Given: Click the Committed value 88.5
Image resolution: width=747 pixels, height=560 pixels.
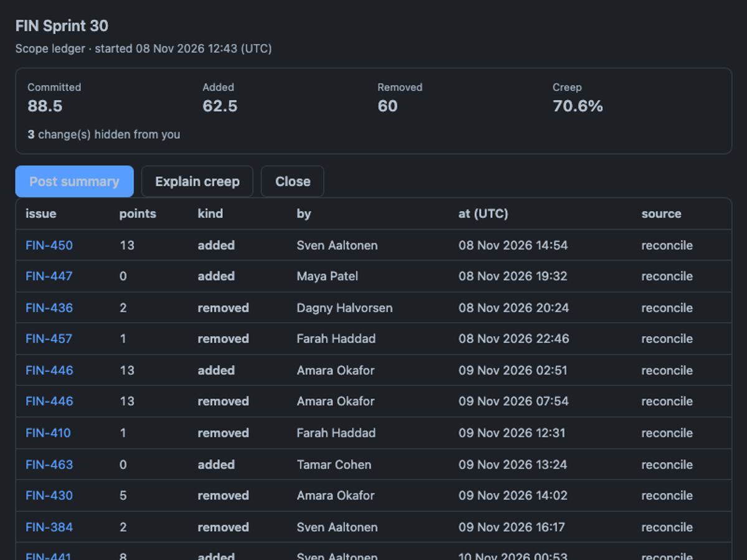Looking at the screenshot, I should [45, 106].
